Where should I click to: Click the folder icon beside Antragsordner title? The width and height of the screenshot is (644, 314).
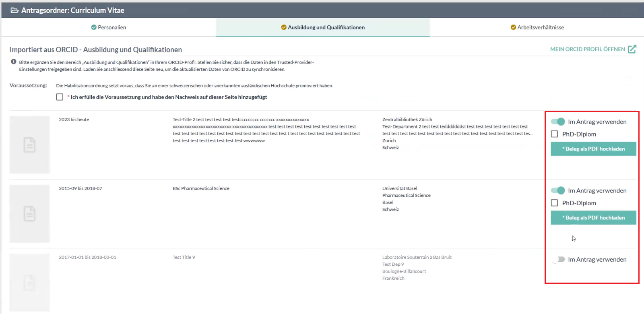(14, 10)
